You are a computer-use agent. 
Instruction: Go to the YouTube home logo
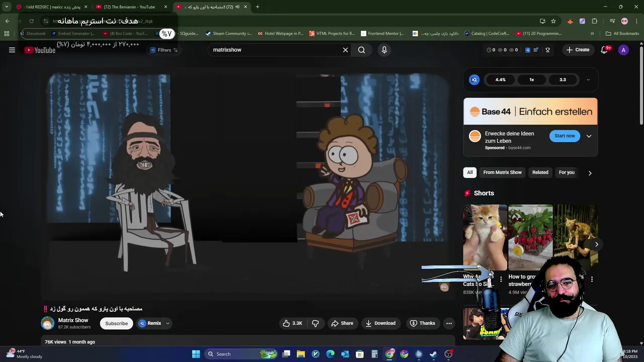point(40,50)
